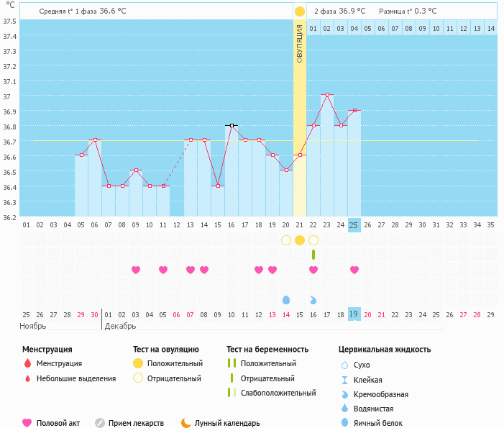Click the Половой акт heart legend icon

click(x=27, y=423)
